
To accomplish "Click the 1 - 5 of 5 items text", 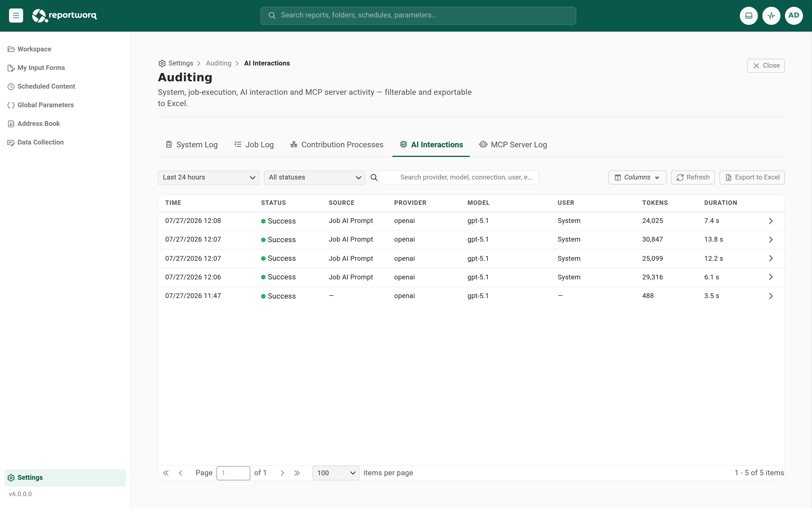I will click(759, 473).
